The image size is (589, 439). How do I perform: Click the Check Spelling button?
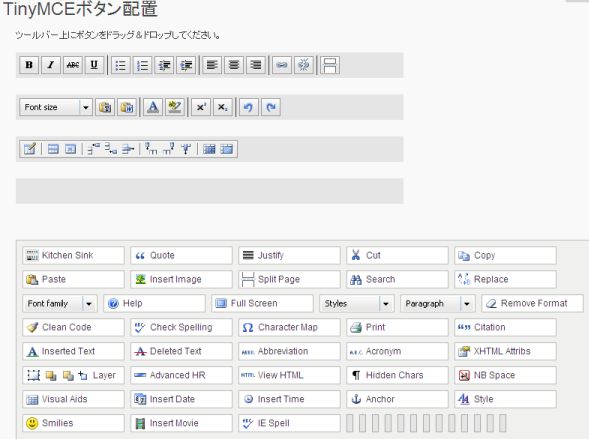click(181, 327)
